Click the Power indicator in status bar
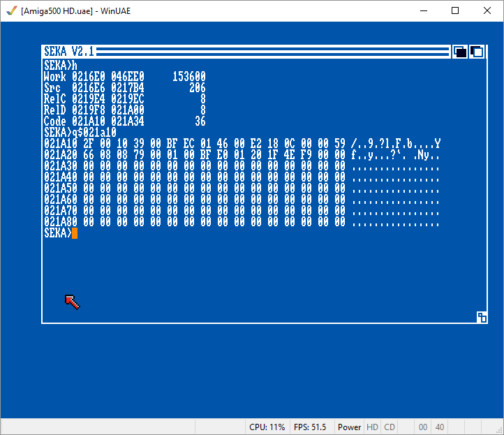The width and height of the screenshot is (504, 435). coord(349,427)
